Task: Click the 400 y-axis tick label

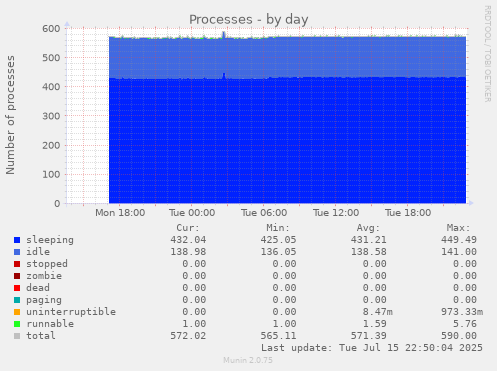Action: coord(51,87)
